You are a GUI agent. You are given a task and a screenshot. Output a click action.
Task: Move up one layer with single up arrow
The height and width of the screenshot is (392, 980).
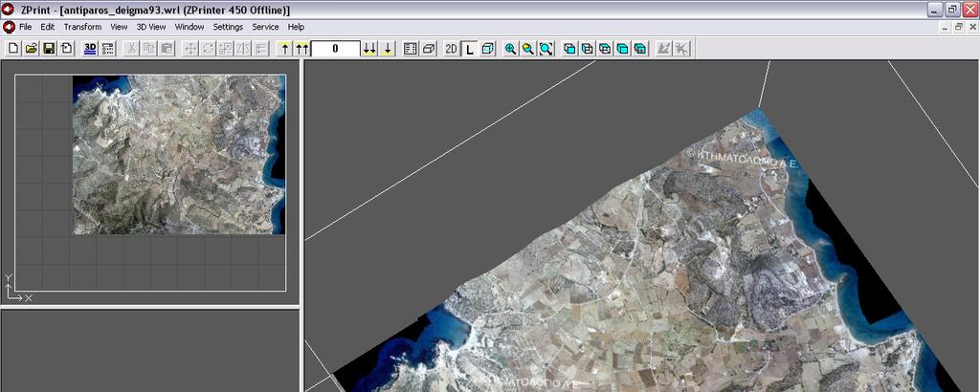click(x=285, y=49)
